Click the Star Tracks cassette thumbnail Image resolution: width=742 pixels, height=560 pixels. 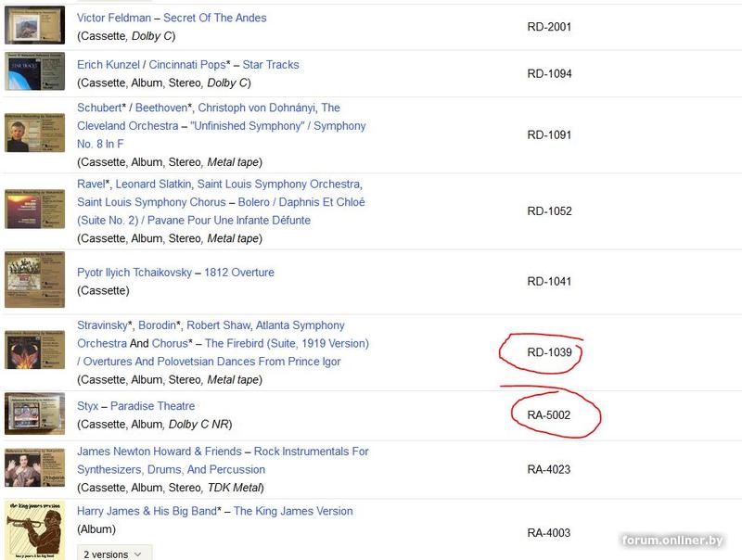34,72
